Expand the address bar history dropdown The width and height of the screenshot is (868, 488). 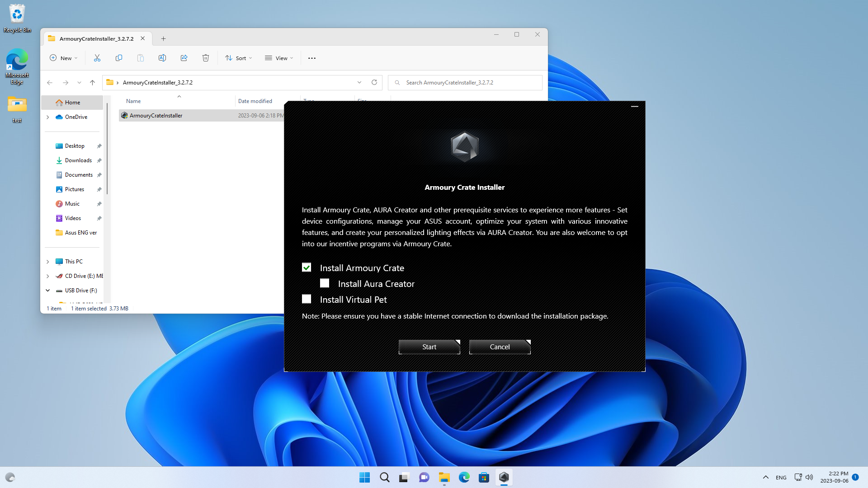(359, 82)
